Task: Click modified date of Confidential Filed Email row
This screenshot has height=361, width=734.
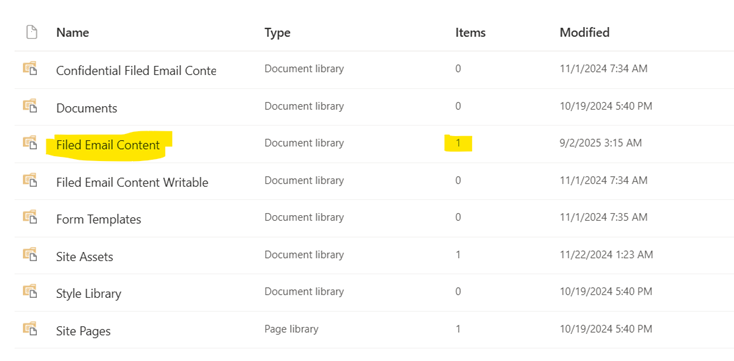Action: click(603, 69)
